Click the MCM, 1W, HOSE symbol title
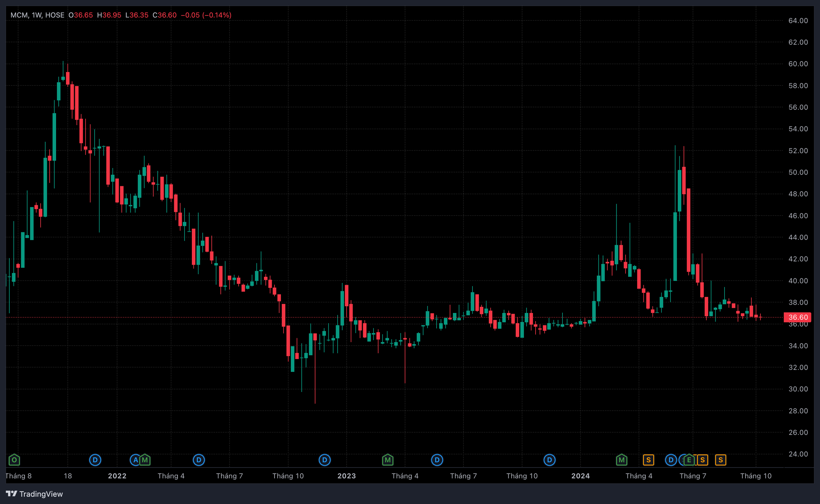The width and height of the screenshot is (820, 504). coord(37,15)
